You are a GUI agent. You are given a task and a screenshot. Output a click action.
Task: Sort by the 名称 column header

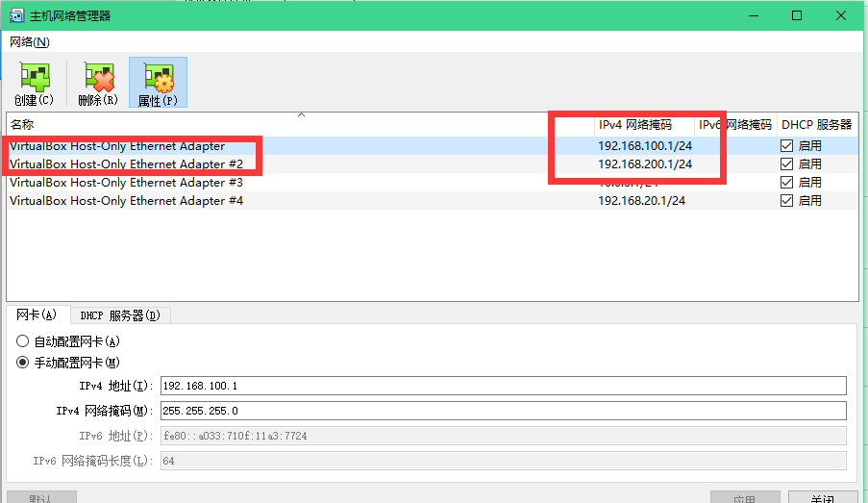click(301, 125)
